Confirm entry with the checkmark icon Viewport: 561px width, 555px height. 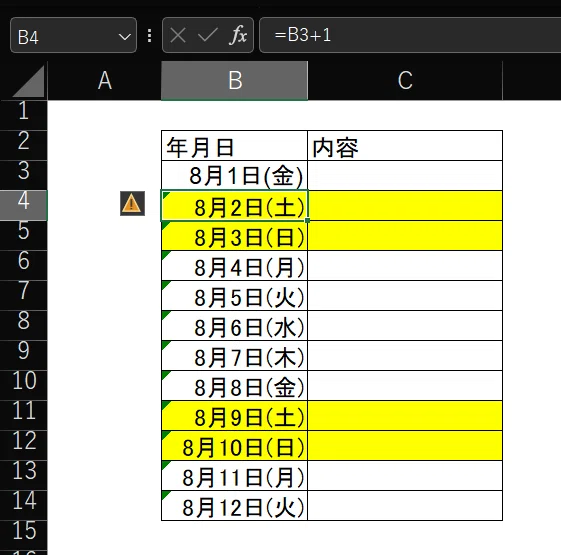[208, 35]
